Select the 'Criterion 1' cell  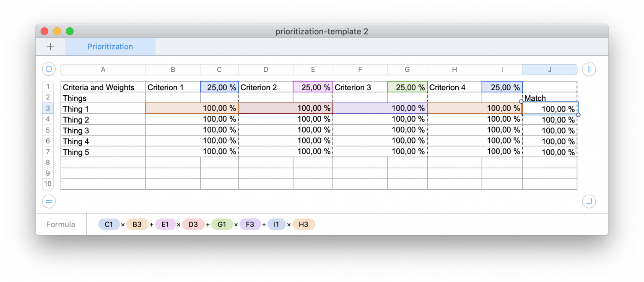[x=173, y=87]
